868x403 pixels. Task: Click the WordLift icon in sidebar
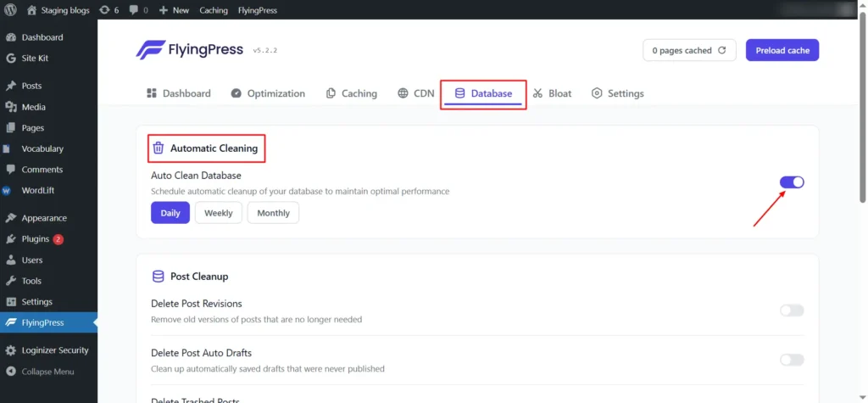point(10,191)
